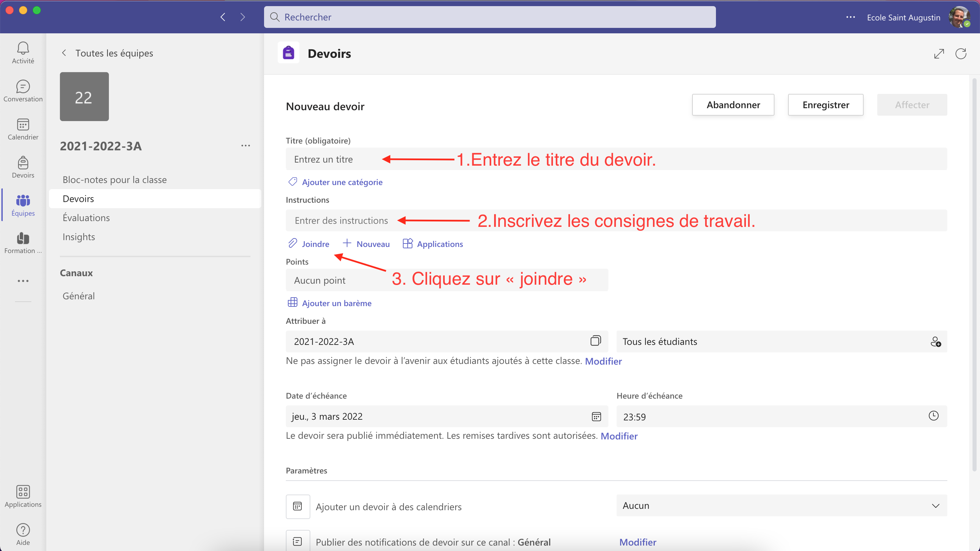
Task: Go back with the navigation arrow
Action: [x=223, y=17]
